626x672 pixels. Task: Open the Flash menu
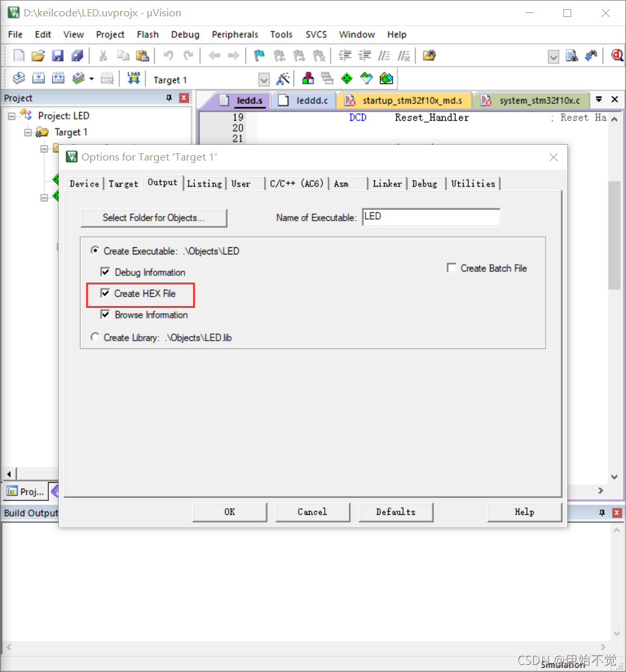tap(148, 35)
